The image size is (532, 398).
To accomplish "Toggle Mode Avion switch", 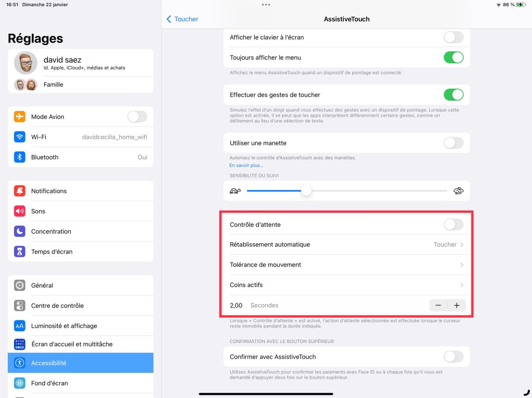I will point(137,117).
